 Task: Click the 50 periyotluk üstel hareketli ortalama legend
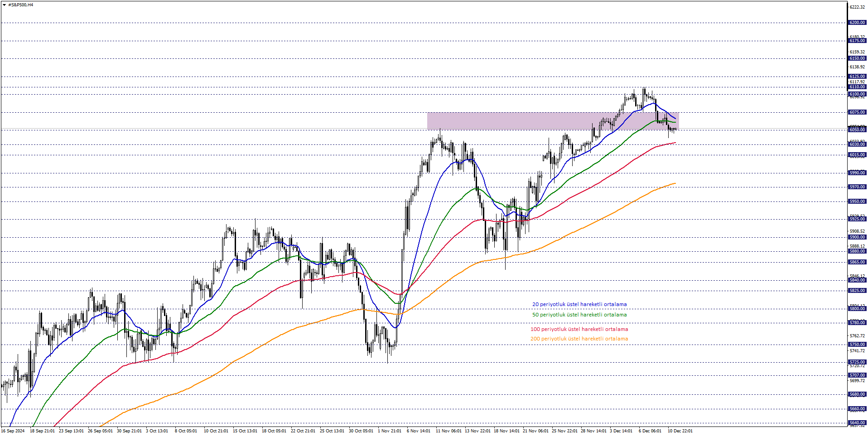(x=579, y=315)
